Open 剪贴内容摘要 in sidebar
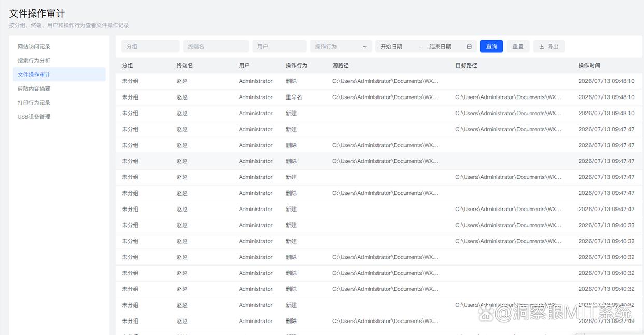 34,89
